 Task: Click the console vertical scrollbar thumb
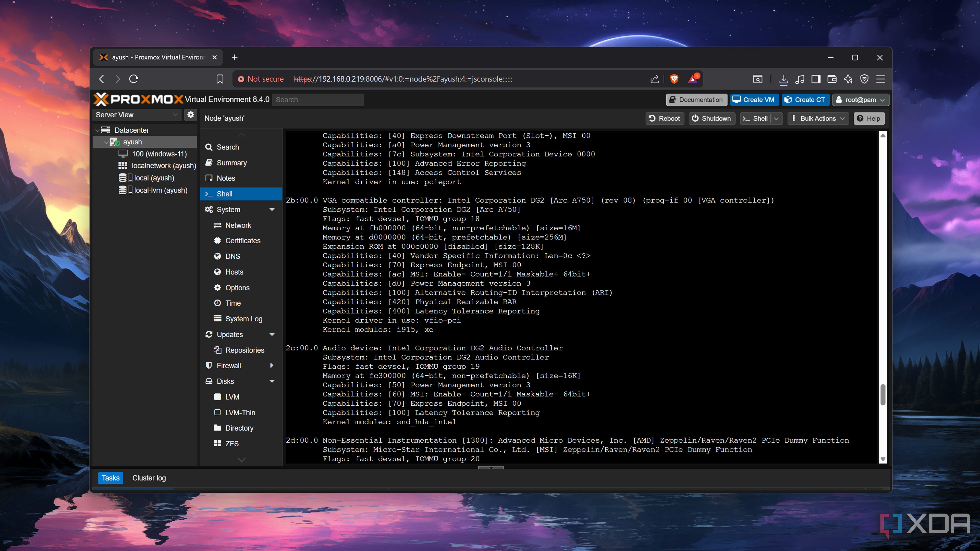(x=883, y=394)
